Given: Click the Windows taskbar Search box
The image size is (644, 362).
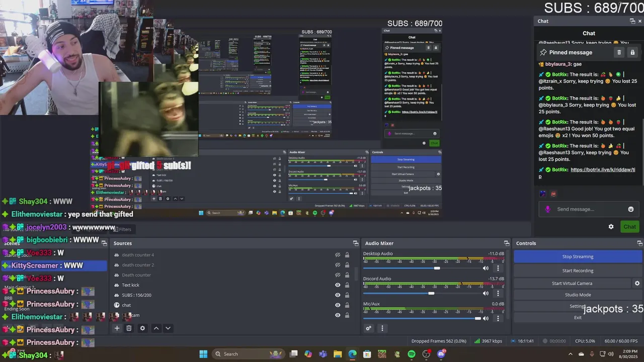Looking at the screenshot, I should click(249, 354).
